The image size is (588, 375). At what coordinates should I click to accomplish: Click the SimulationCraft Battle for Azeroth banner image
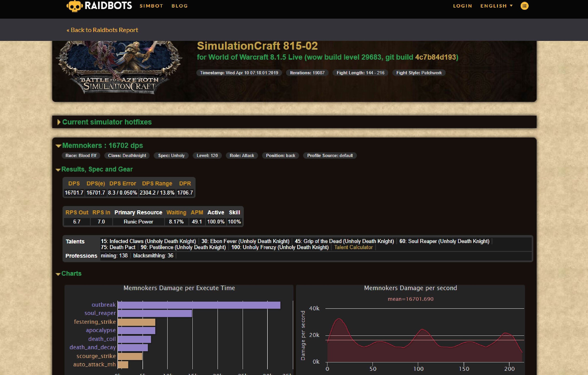pos(119,69)
